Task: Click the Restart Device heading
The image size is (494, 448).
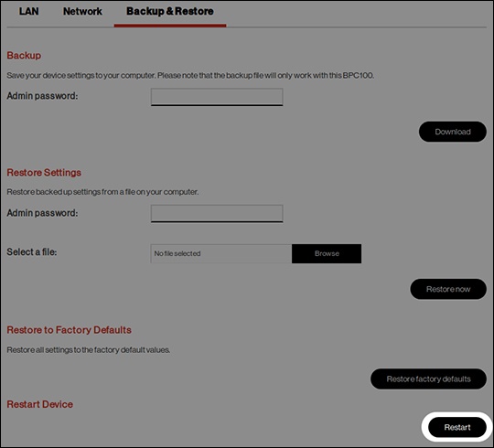Action: coord(39,404)
